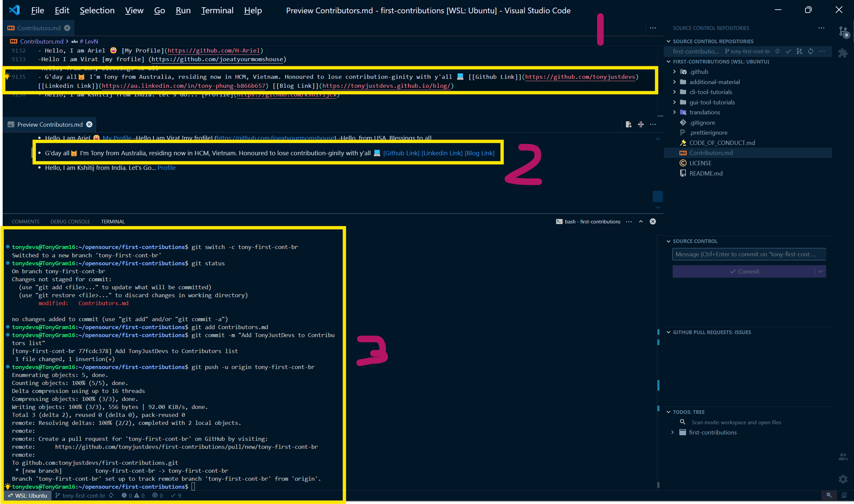Open the Source Control Repositories view ellipsis menu

point(821,28)
